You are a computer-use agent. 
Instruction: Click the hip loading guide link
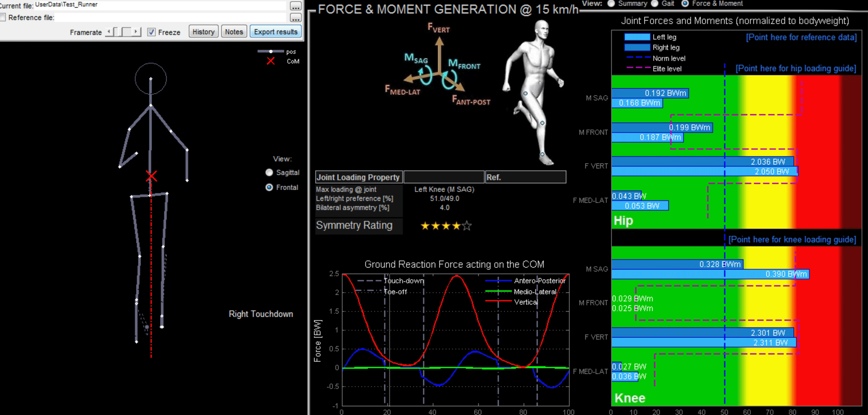(796, 69)
